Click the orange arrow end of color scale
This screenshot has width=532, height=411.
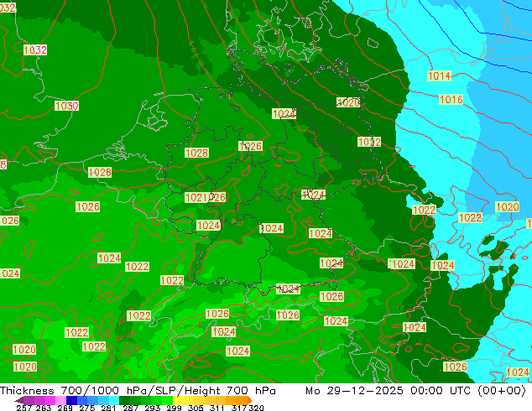point(250,400)
